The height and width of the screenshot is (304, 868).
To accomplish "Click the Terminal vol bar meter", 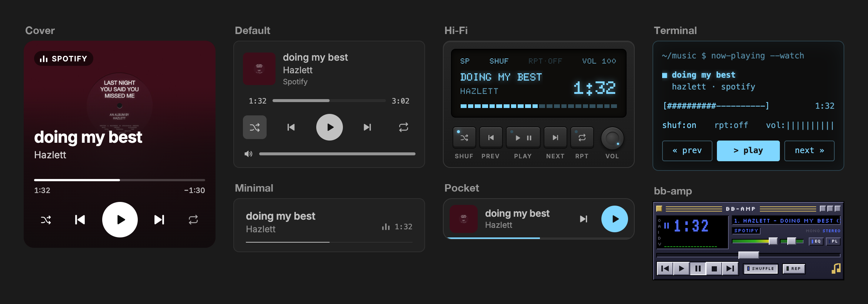I will (810, 125).
